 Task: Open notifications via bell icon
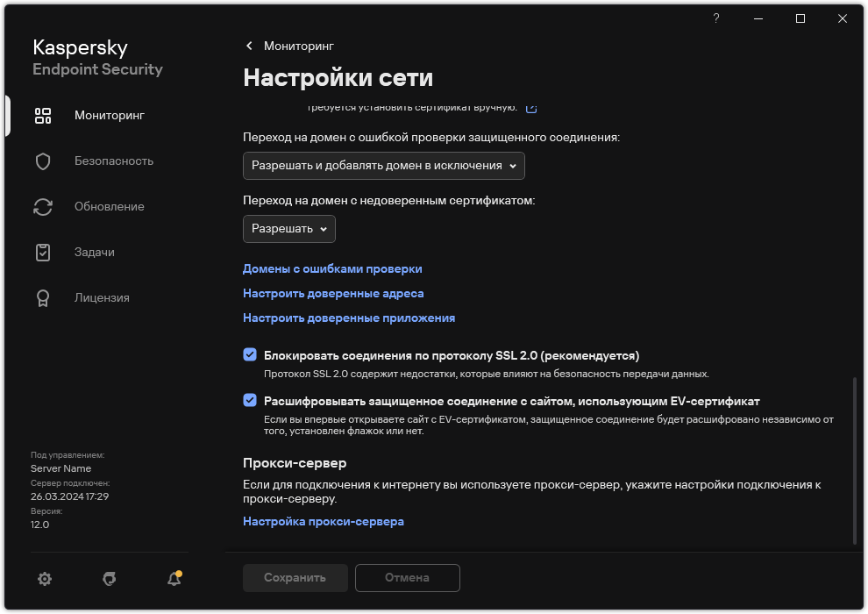[x=173, y=579]
